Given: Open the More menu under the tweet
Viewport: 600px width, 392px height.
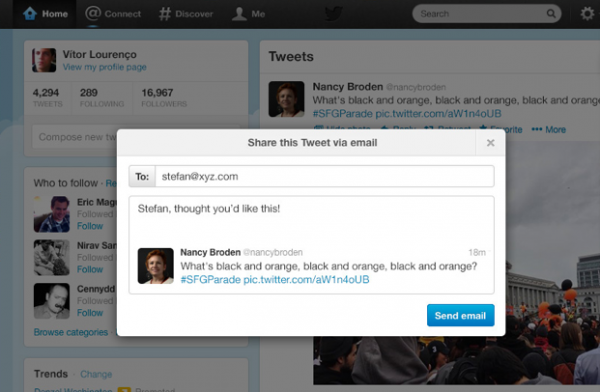Looking at the screenshot, I should point(549,129).
